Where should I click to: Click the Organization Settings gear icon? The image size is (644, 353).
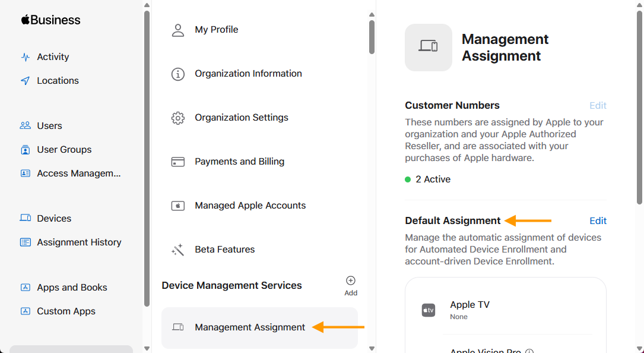point(178,118)
